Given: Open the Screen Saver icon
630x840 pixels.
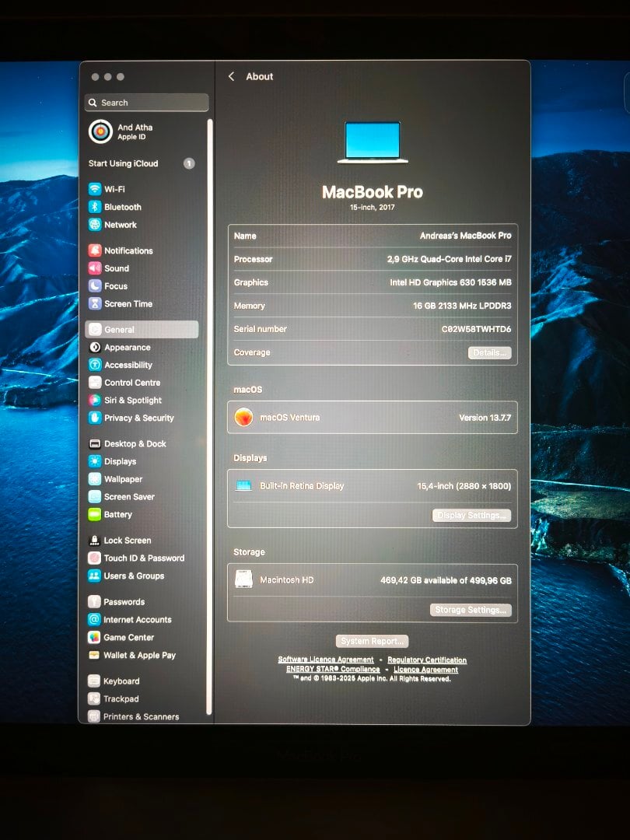Looking at the screenshot, I should [x=95, y=496].
